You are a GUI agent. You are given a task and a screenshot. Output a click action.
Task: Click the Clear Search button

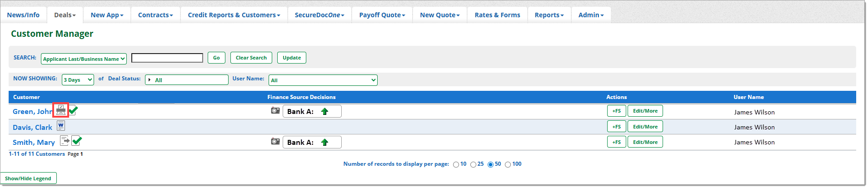point(251,58)
